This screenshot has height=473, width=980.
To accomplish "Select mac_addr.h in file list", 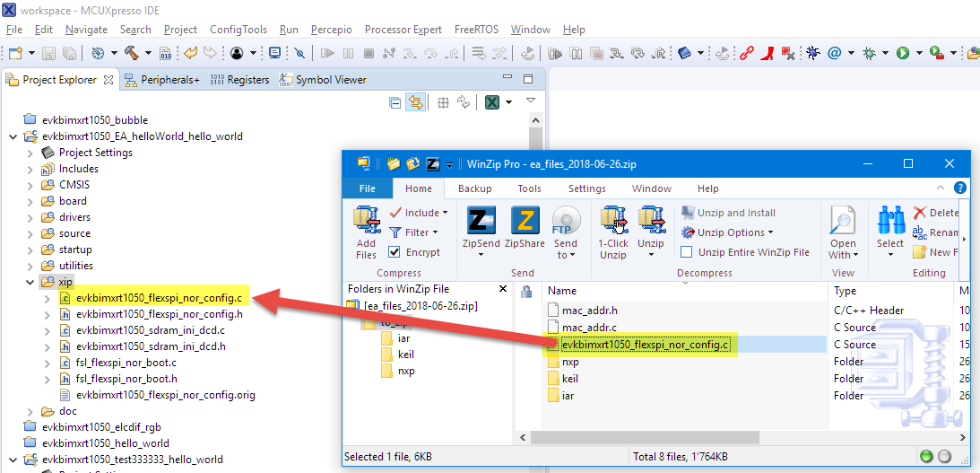I will pos(587,311).
